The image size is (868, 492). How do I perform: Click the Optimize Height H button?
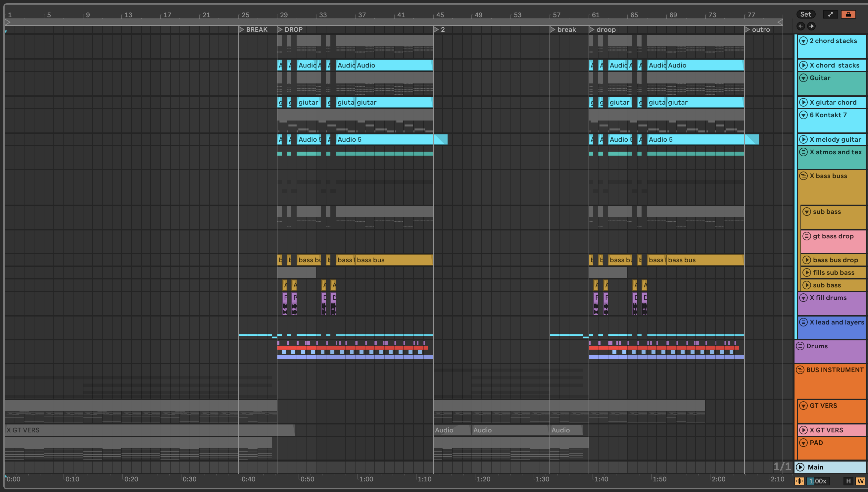click(848, 481)
